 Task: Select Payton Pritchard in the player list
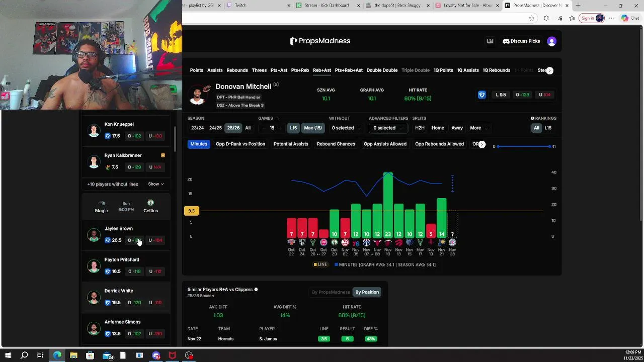[x=126, y=266]
